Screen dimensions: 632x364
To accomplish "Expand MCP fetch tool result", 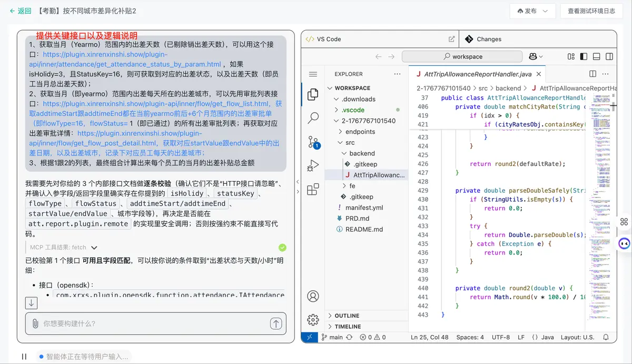I will point(94,248).
